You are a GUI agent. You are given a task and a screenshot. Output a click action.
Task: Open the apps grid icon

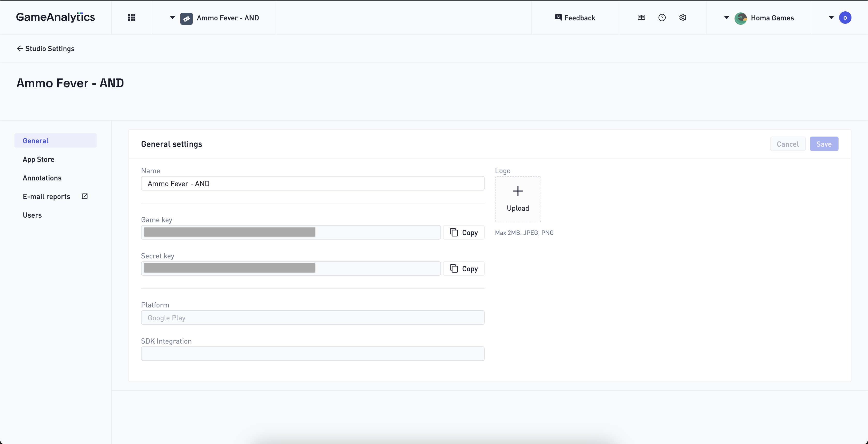coord(132,18)
